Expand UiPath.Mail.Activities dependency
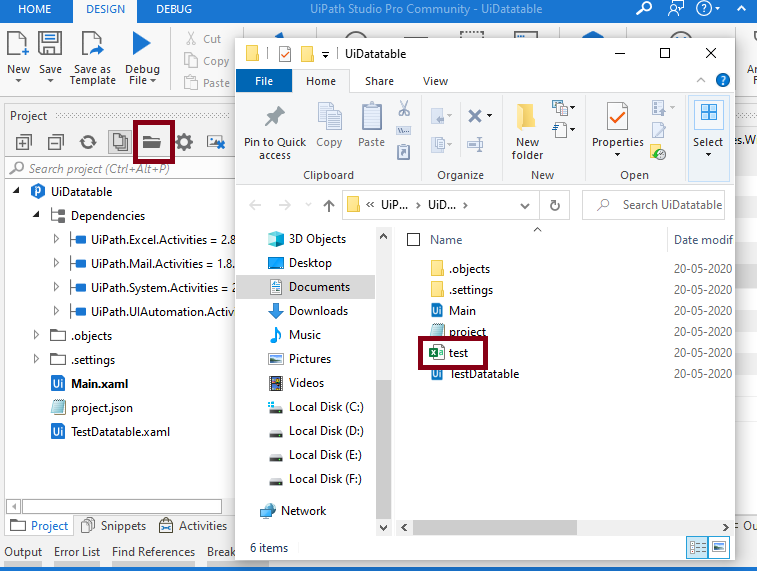The width and height of the screenshot is (757, 571). click(x=56, y=263)
